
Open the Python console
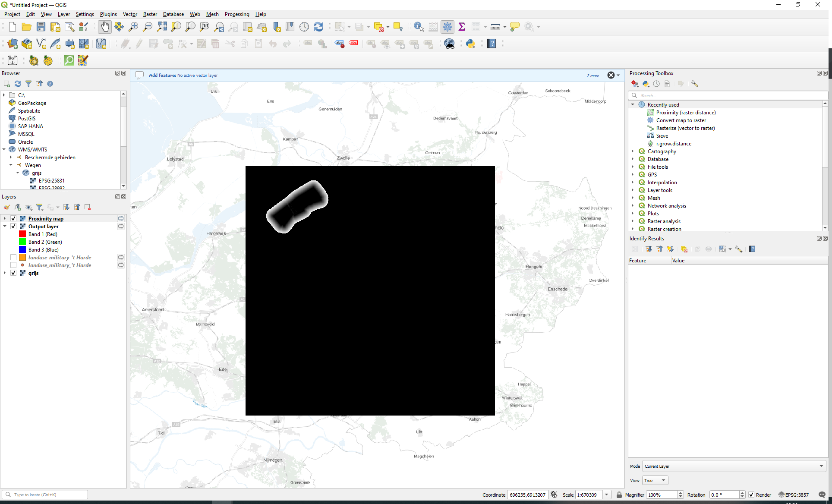(x=470, y=43)
